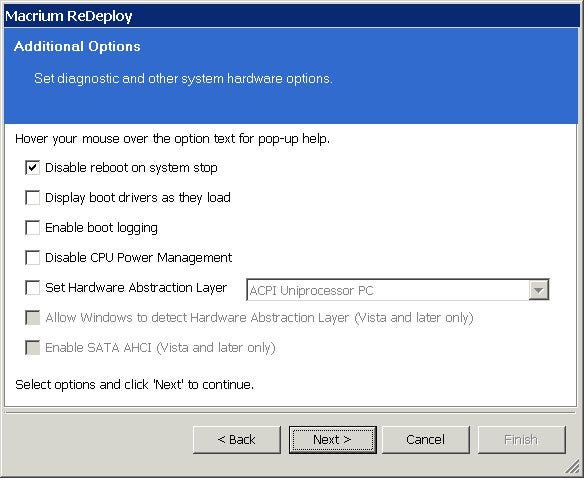Click 'Display boot drivers as they load' label

pos(138,198)
